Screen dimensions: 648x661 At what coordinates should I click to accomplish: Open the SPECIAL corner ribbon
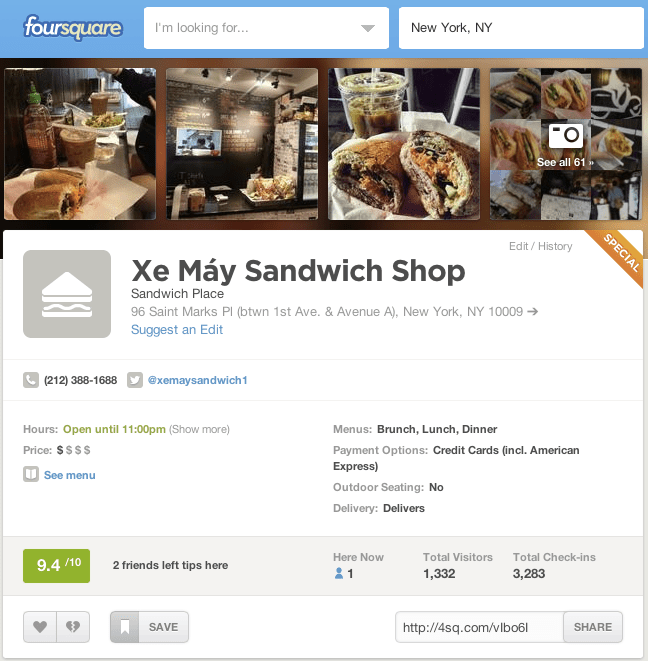(621, 253)
